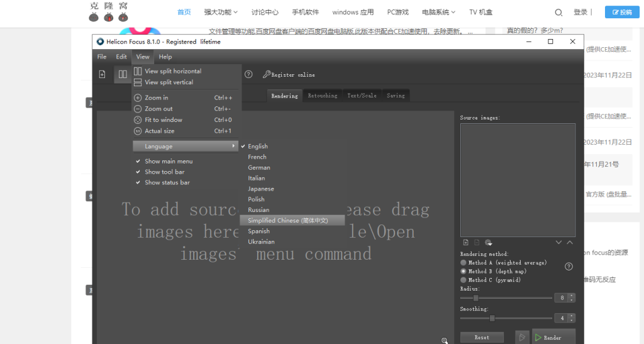This screenshot has width=644, height=344.
Task: Select Fit to window menu entry
Action: click(186, 120)
